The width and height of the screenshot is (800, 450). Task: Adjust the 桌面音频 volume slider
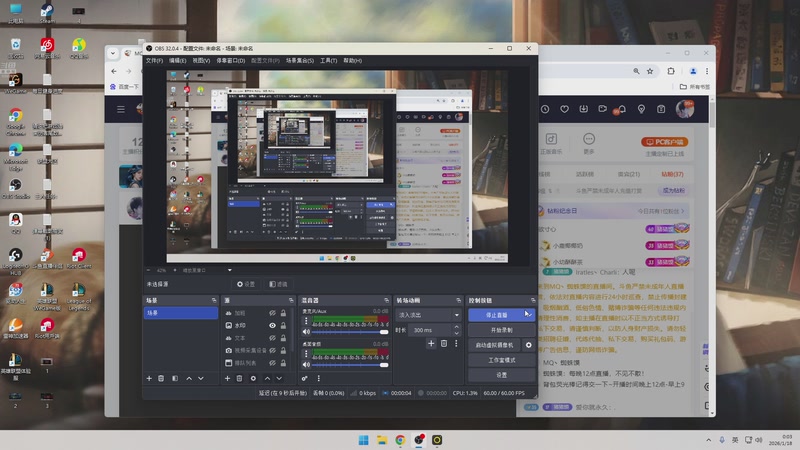coord(350,365)
